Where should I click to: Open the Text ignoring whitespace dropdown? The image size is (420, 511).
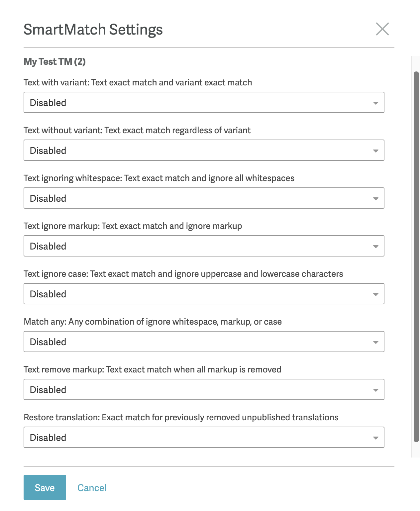(204, 198)
